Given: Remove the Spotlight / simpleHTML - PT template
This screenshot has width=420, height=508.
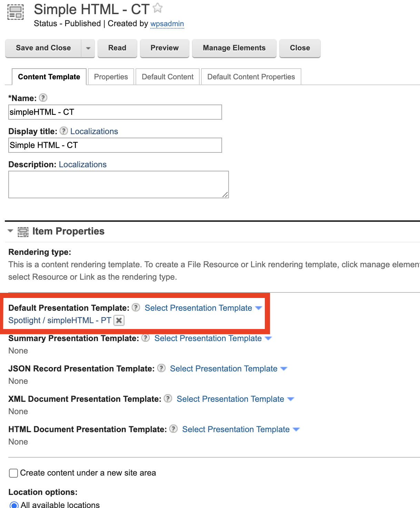Looking at the screenshot, I should coord(119,320).
